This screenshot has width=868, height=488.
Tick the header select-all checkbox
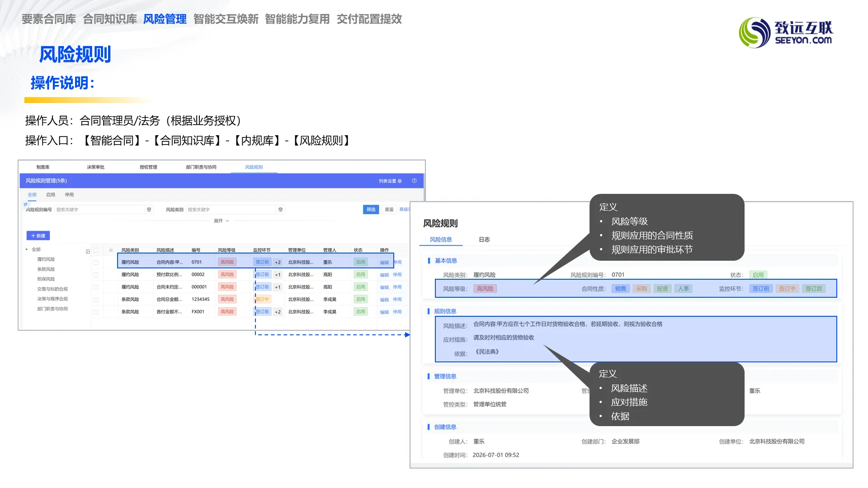96,250
